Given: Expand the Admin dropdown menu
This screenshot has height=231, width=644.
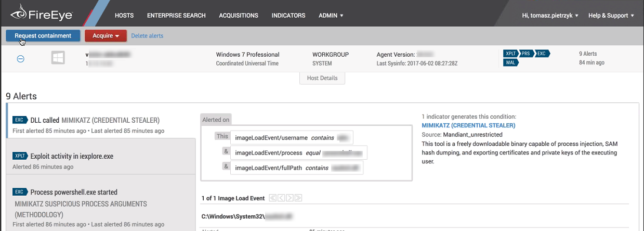Looking at the screenshot, I should pos(331,16).
